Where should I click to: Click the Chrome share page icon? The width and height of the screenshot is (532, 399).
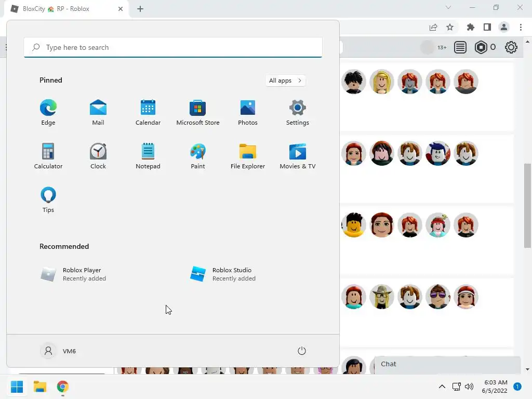(x=433, y=27)
